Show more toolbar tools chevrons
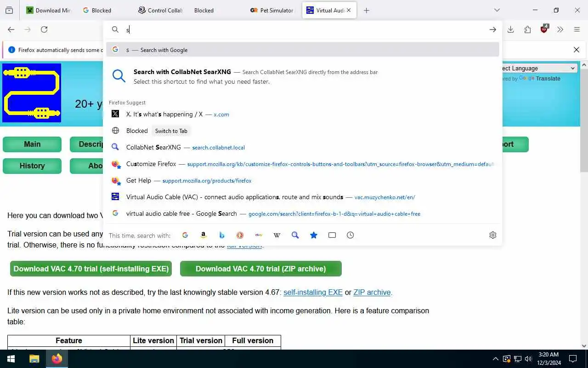 (560, 29)
